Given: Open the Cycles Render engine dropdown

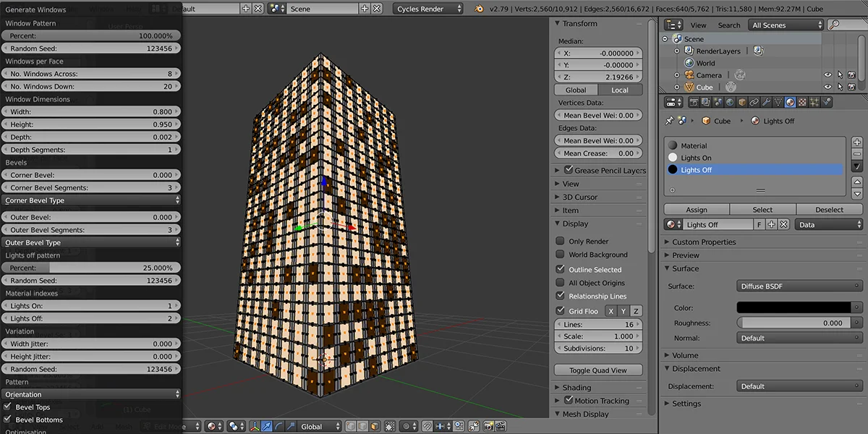Looking at the screenshot, I should click(428, 9).
